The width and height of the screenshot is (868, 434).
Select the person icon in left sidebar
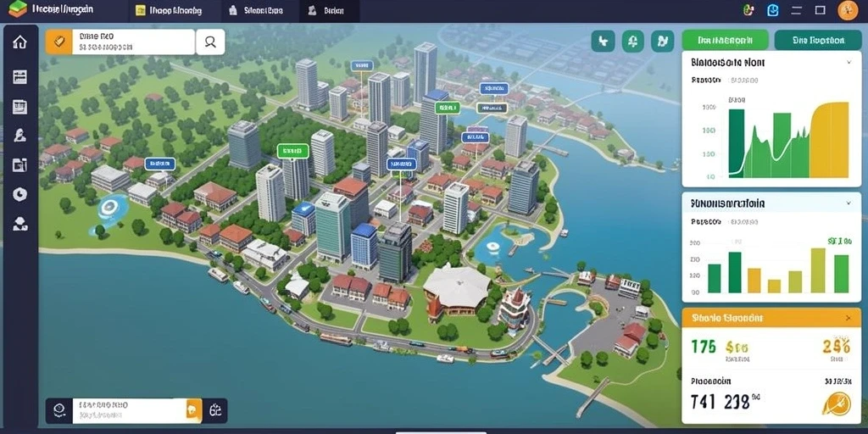click(x=20, y=135)
